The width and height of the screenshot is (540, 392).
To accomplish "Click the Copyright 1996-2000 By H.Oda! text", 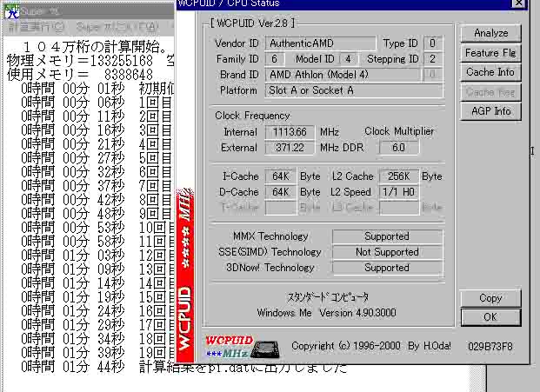I will point(371,346).
